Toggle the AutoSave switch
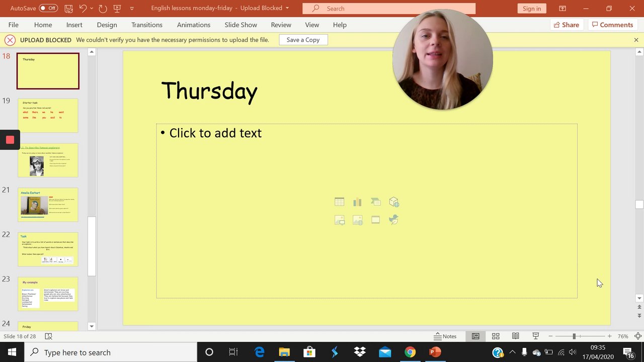The image size is (644, 362). coord(48,8)
